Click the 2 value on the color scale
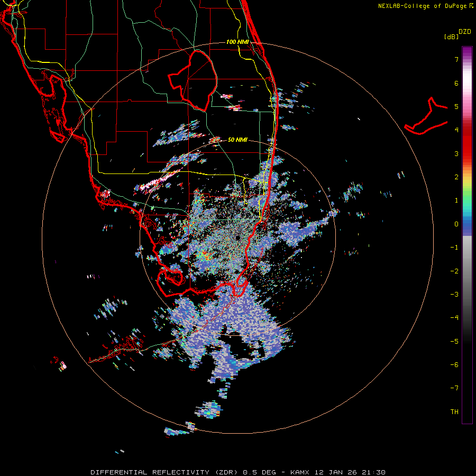476x476 pixels. [456, 177]
